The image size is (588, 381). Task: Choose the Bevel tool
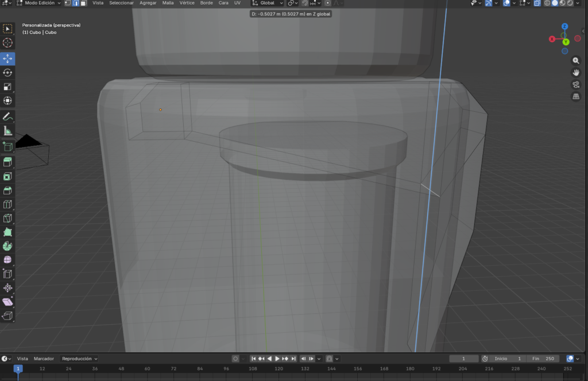click(x=7, y=190)
